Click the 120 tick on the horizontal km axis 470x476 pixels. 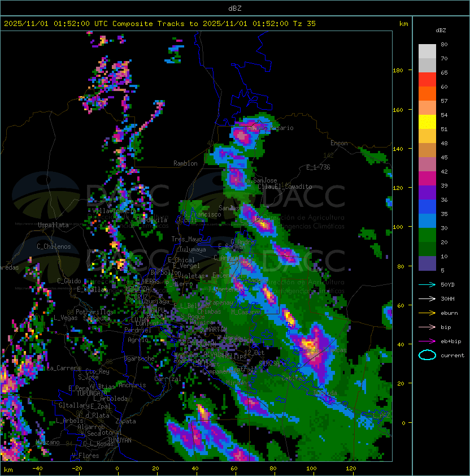351,469
